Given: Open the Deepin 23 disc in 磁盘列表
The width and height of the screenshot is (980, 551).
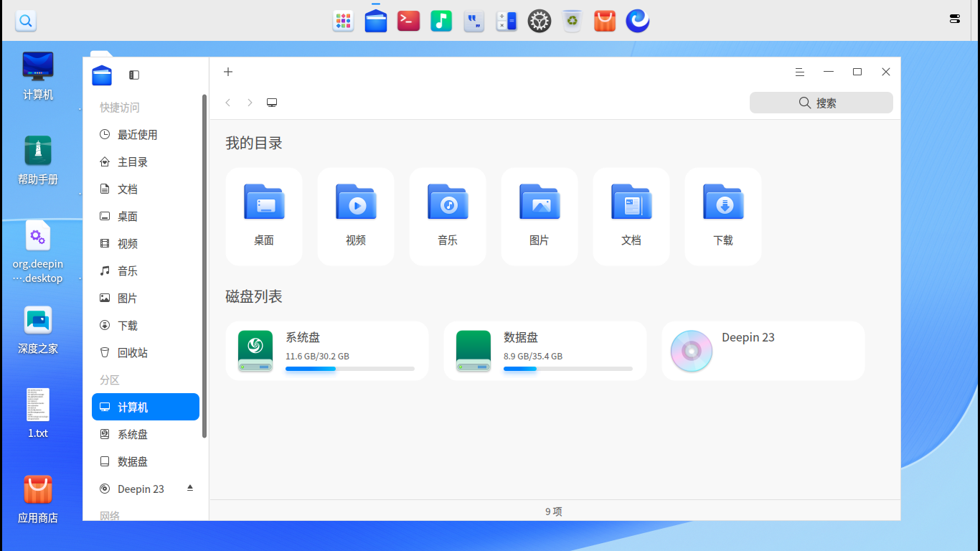Looking at the screenshot, I should coord(763,351).
